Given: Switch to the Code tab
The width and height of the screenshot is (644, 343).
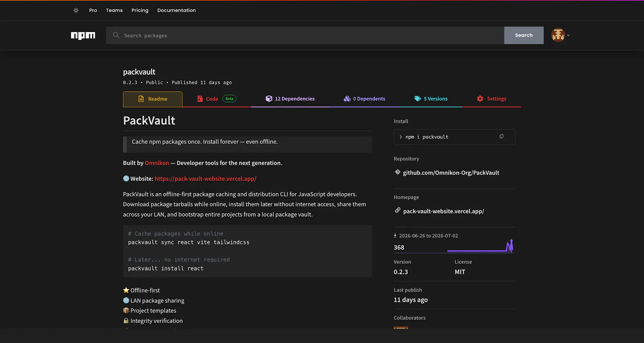Looking at the screenshot, I should point(217,99).
